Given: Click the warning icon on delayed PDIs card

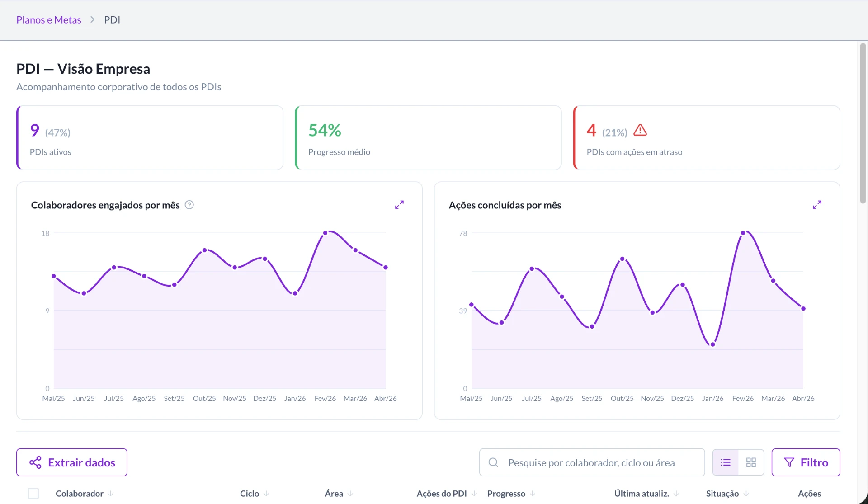Looking at the screenshot, I should (640, 131).
